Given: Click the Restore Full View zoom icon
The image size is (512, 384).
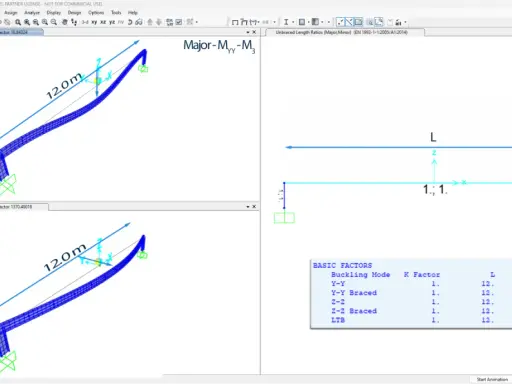Looking at the screenshot, I should pyautogui.click(x=27, y=22).
